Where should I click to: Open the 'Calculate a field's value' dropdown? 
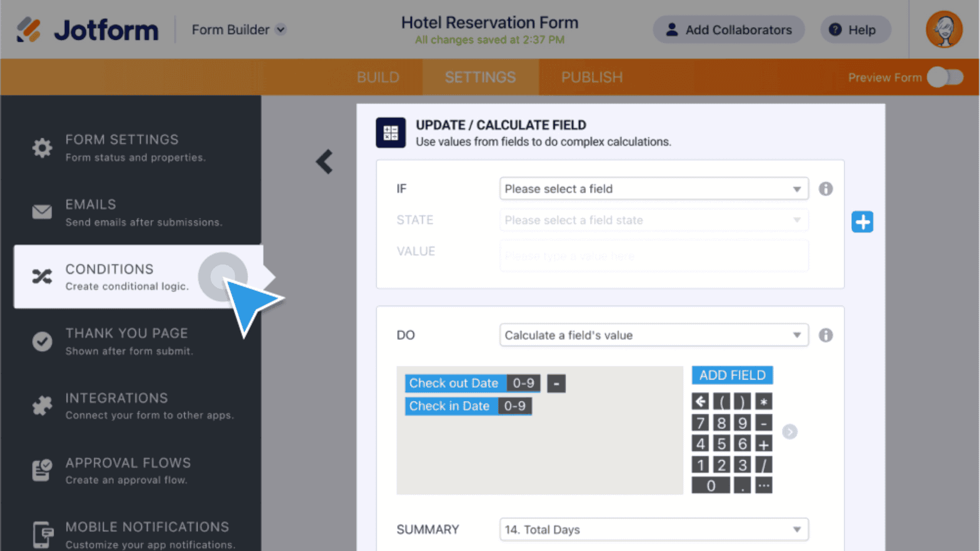pyautogui.click(x=653, y=335)
